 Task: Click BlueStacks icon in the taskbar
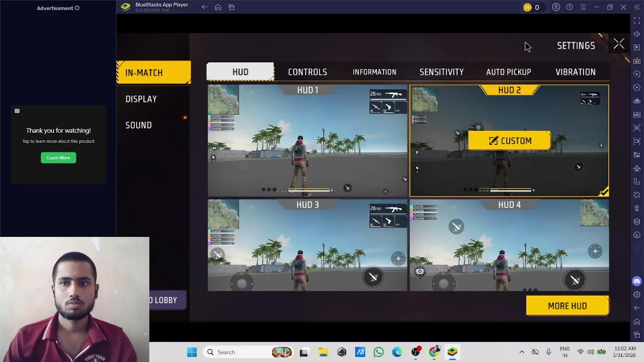(452, 352)
